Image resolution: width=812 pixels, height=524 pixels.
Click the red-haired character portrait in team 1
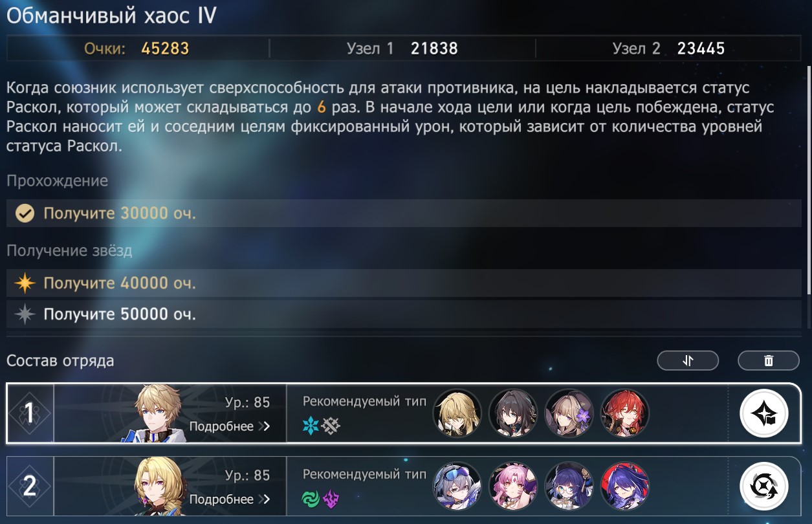pos(625,413)
